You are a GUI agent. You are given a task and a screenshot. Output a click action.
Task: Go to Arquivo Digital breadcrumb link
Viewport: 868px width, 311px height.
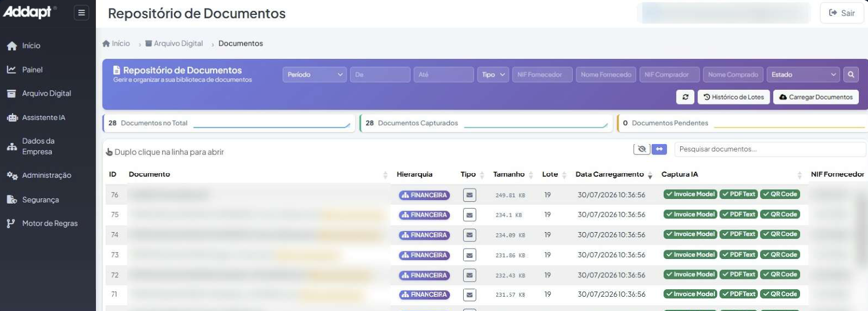point(174,43)
